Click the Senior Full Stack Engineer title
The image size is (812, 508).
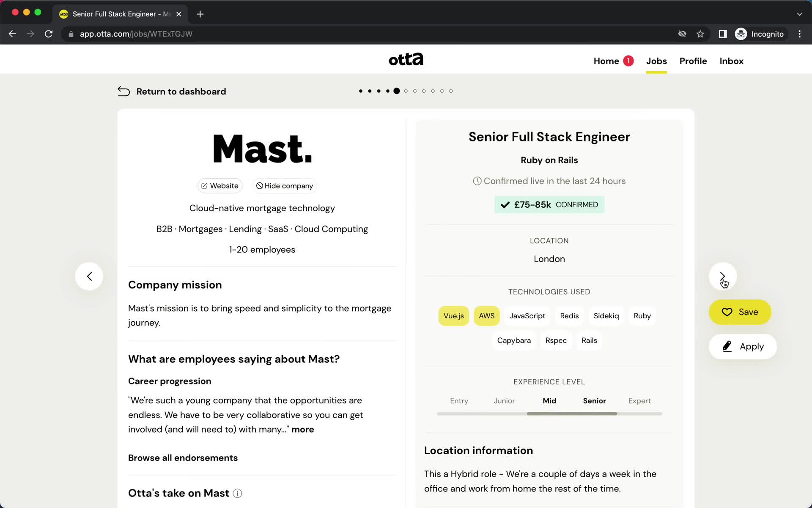[x=549, y=137]
